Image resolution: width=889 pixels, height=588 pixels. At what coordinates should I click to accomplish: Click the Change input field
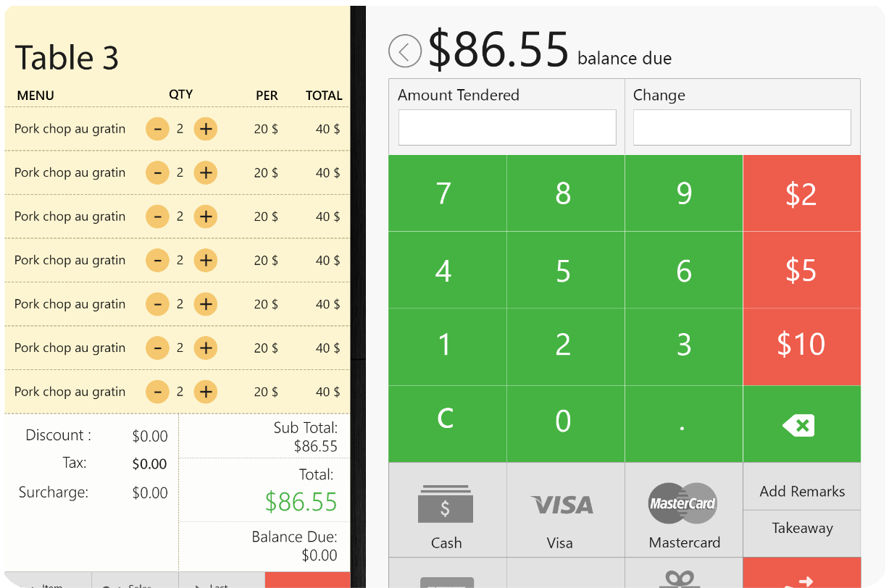(x=742, y=127)
